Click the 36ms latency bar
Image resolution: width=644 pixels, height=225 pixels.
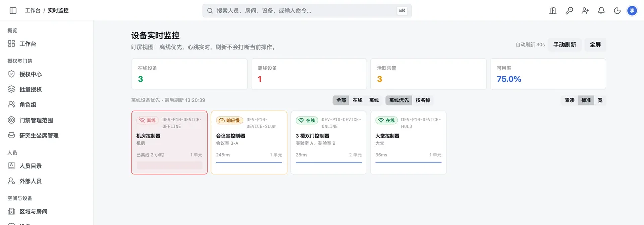click(409, 162)
